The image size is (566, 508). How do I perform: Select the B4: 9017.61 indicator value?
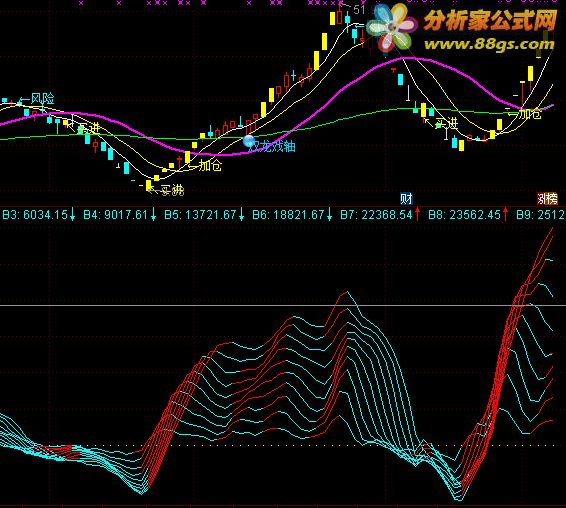point(116,215)
